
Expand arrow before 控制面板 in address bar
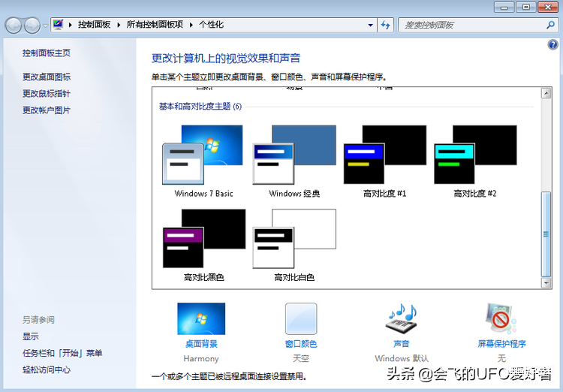pyautogui.click(x=71, y=25)
